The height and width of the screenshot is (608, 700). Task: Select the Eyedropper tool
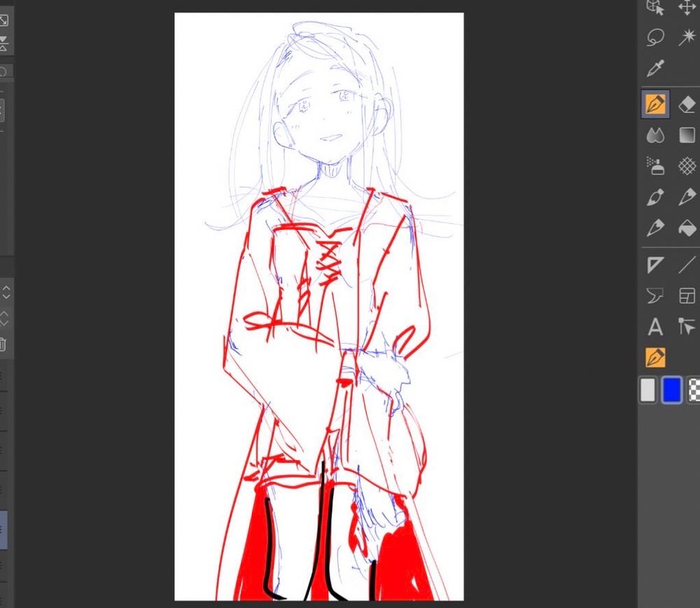point(655,69)
